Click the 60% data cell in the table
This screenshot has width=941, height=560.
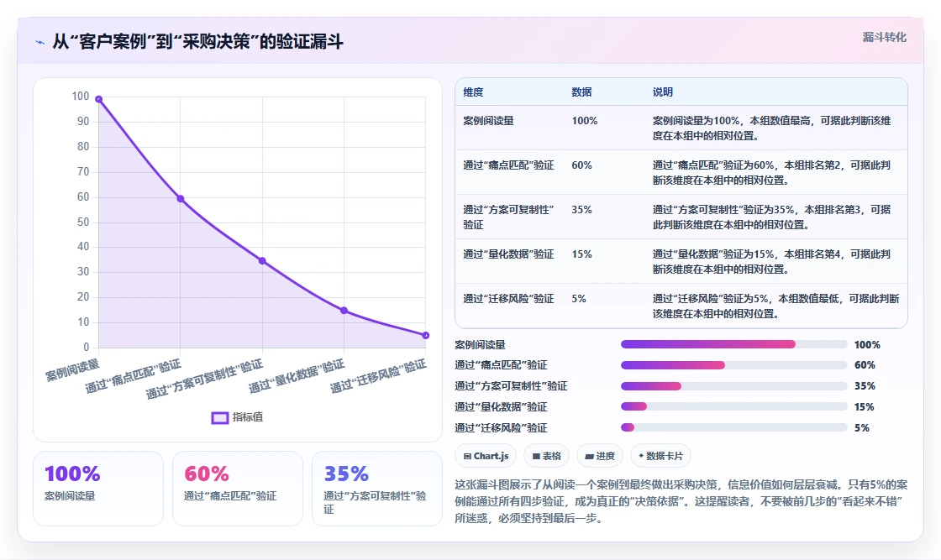pos(581,165)
